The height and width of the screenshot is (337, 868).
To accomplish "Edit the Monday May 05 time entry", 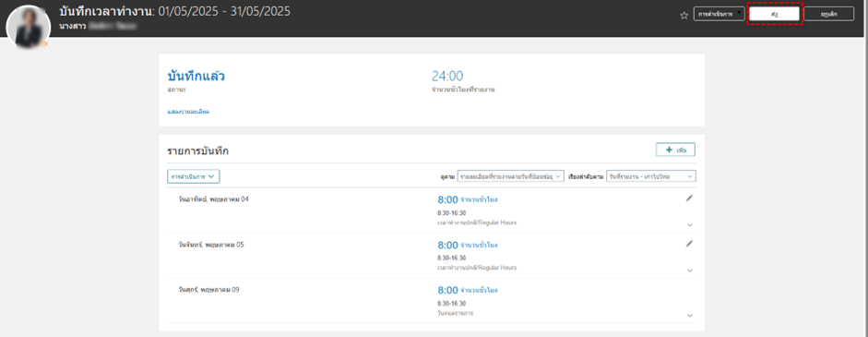I will [x=689, y=244].
